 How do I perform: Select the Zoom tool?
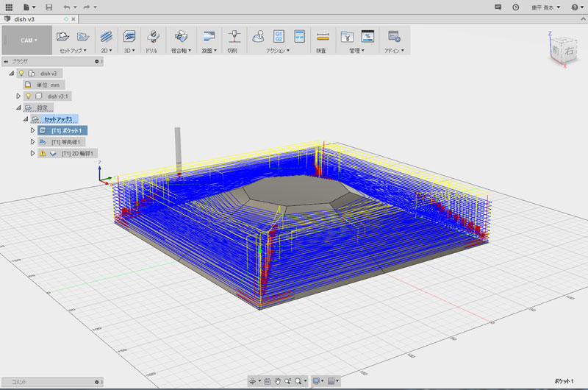click(287, 381)
